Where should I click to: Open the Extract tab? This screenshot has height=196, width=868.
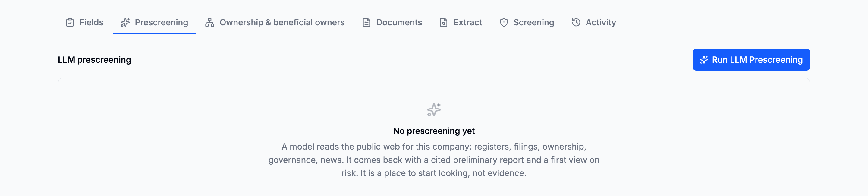click(461, 22)
